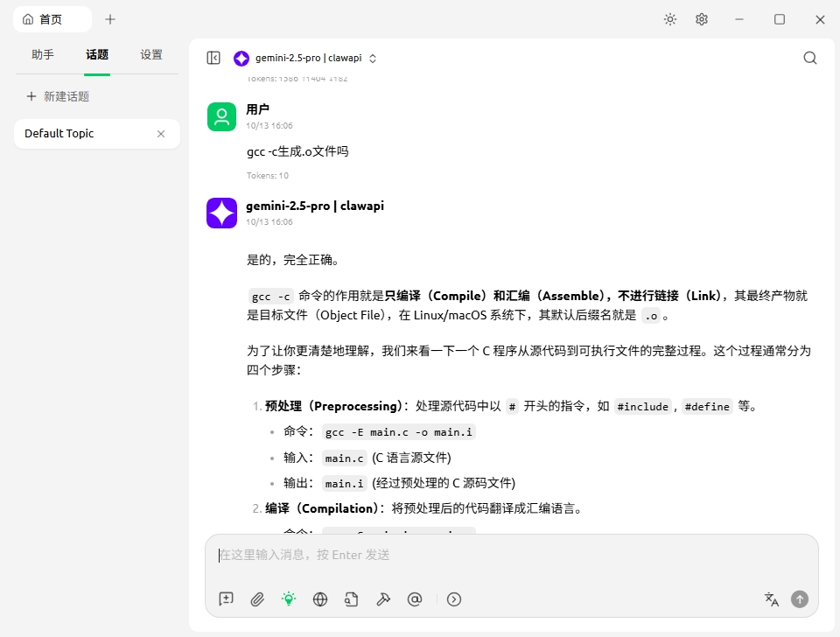Screen dimensions: 840x637
Task: Toggle light theme sun icon
Action: click(x=669, y=19)
